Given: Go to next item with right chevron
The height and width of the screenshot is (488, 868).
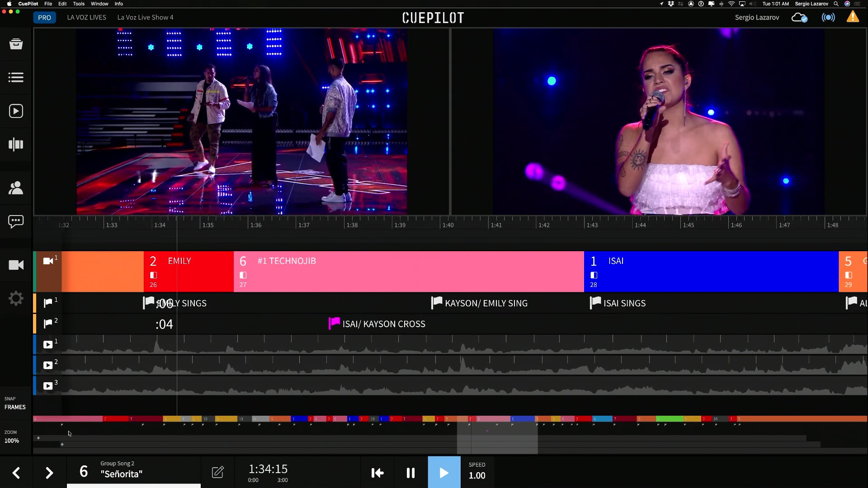Looking at the screenshot, I should (49, 473).
